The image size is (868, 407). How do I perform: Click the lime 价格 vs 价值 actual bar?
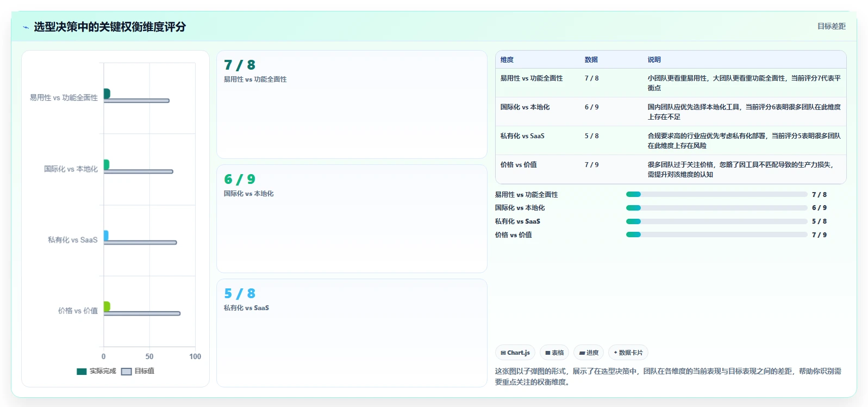[107, 306]
